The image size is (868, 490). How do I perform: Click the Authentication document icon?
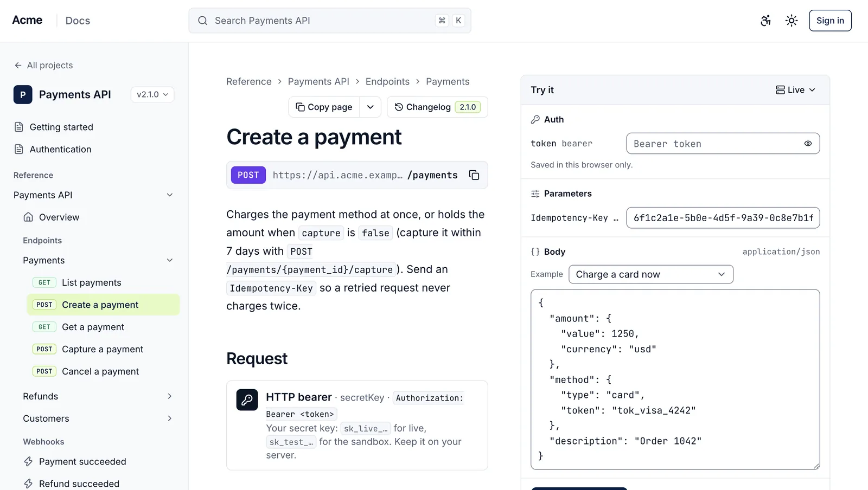[19, 149]
